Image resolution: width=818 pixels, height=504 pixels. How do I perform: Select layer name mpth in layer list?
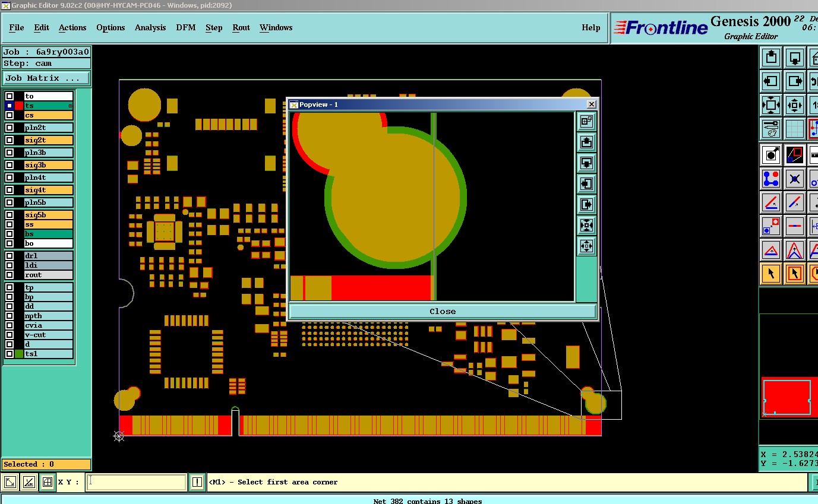coord(49,316)
